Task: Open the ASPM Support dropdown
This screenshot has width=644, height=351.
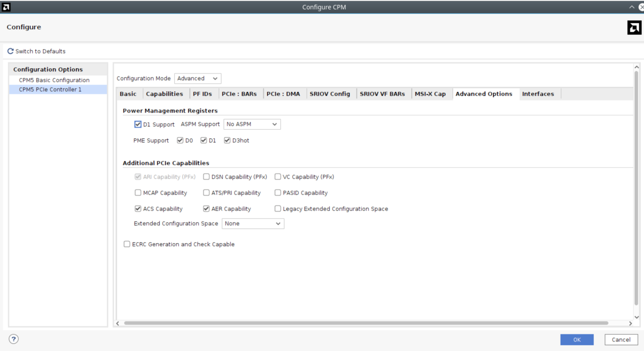Action: point(252,124)
